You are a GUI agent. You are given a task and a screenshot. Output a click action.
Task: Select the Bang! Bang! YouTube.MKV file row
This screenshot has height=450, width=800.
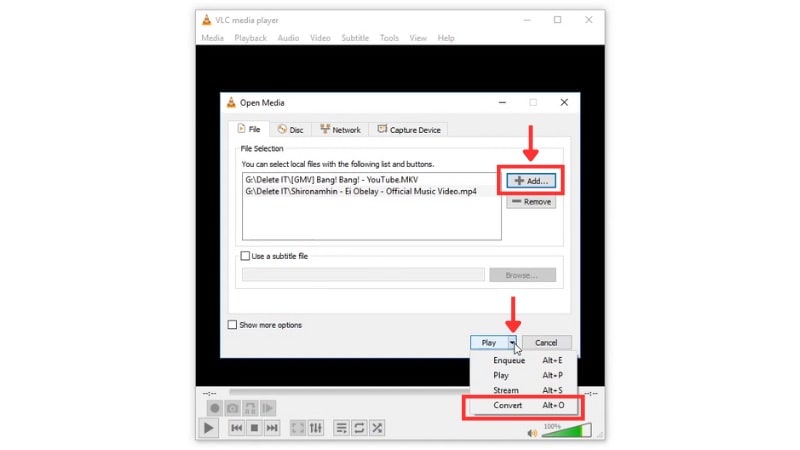click(x=371, y=180)
